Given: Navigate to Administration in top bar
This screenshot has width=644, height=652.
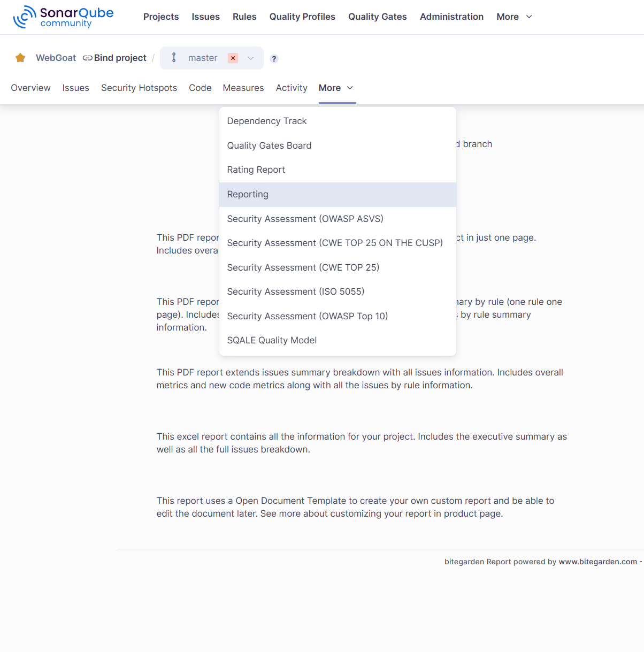Looking at the screenshot, I should (x=451, y=17).
